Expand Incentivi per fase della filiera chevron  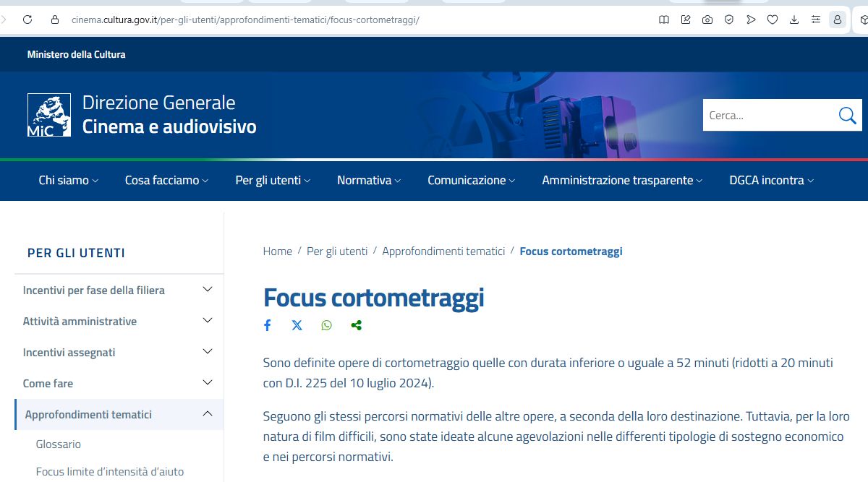(x=208, y=289)
